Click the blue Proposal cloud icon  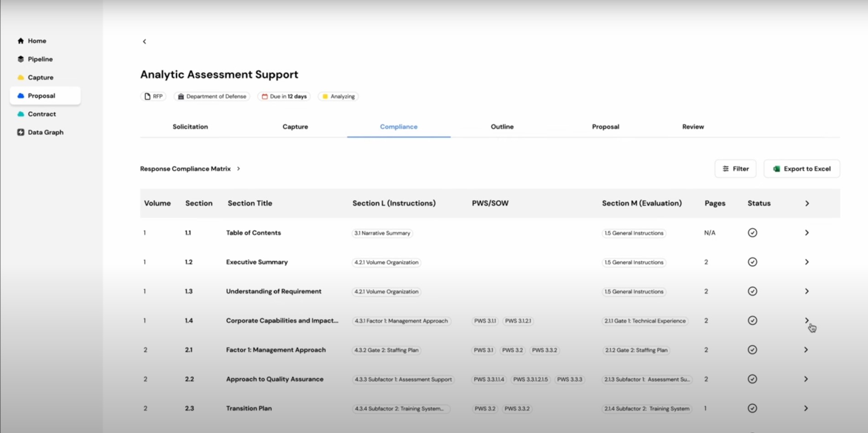[x=21, y=96]
